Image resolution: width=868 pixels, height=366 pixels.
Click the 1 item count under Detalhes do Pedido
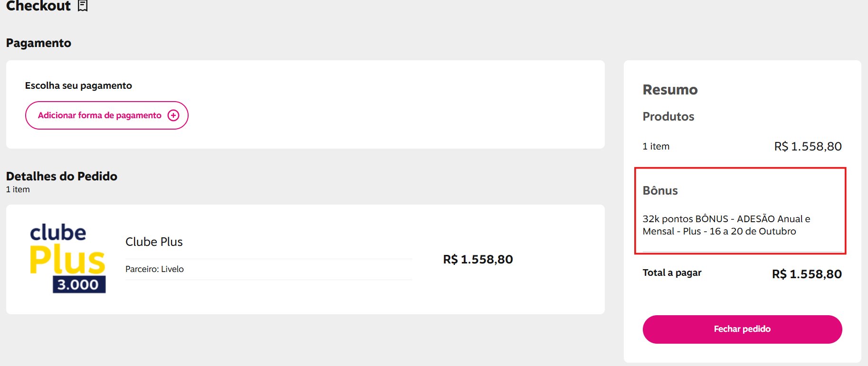pos(18,189)
